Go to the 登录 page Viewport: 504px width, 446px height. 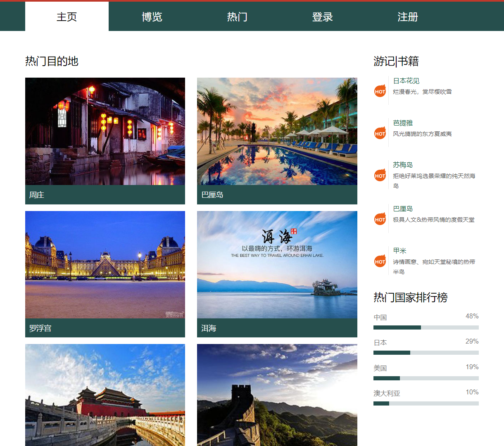coord(322,17)
